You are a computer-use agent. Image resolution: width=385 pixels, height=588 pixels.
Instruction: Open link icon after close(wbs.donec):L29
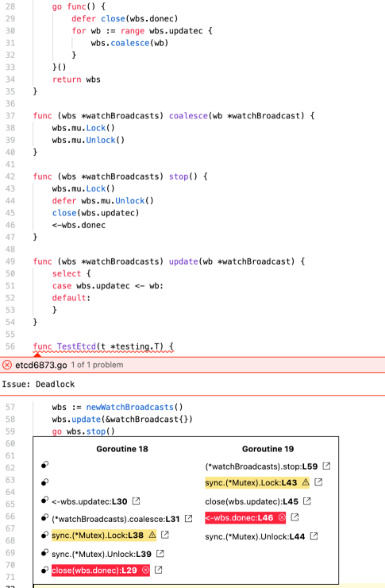pos(159,570)
